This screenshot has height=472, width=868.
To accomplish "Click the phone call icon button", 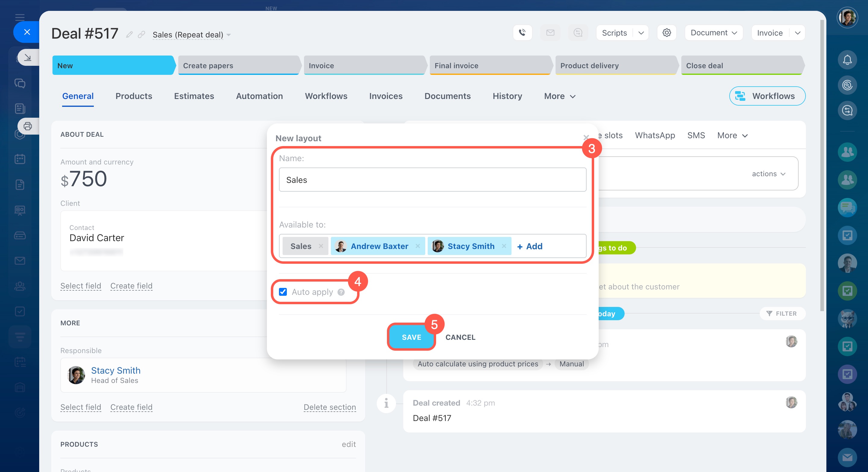I will (522, 33).
